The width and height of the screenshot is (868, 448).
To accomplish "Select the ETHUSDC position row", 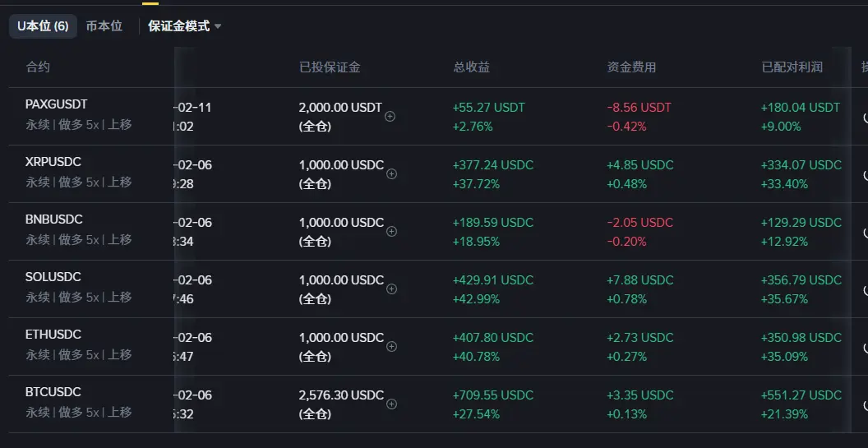I will click(x=247, y=346).
